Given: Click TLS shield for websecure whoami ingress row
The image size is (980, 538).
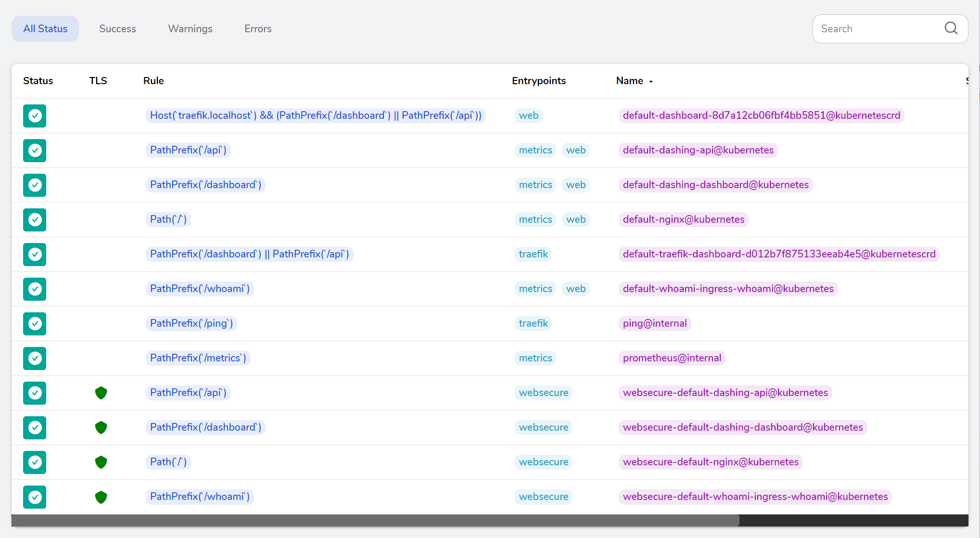Looking at the screenshot, I should point(101,497).
